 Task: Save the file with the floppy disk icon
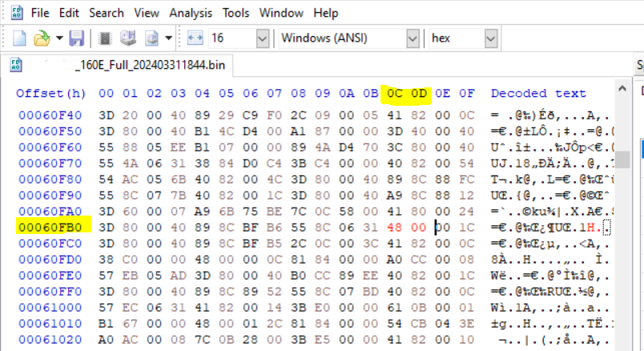[x=76, y=38]
